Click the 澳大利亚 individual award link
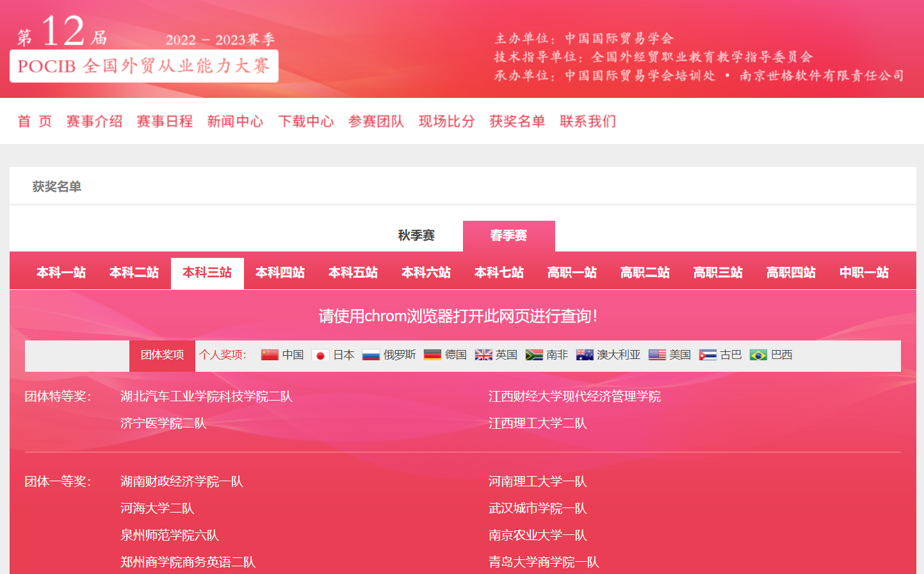 point(619,355)
